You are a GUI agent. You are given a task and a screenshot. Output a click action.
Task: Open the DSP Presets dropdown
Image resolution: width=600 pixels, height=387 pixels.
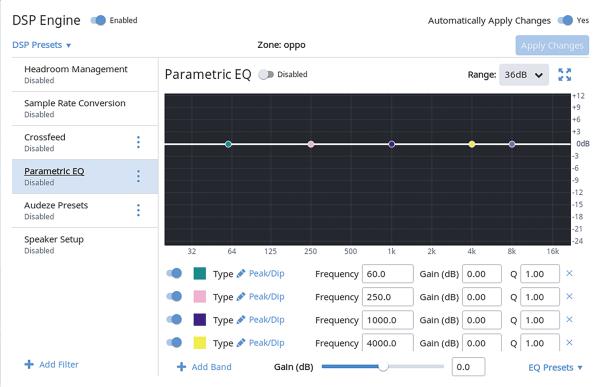pyautogui.click(x=41, y=45)
